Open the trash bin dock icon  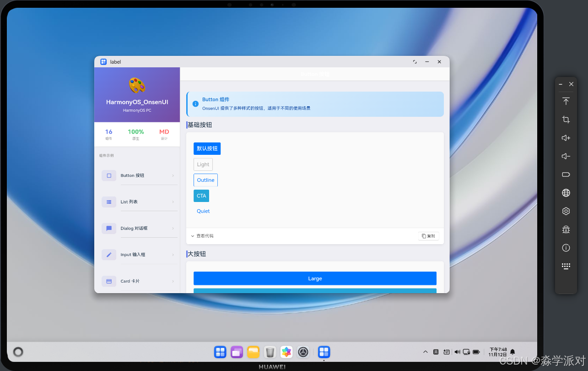[x=270, y=352]
